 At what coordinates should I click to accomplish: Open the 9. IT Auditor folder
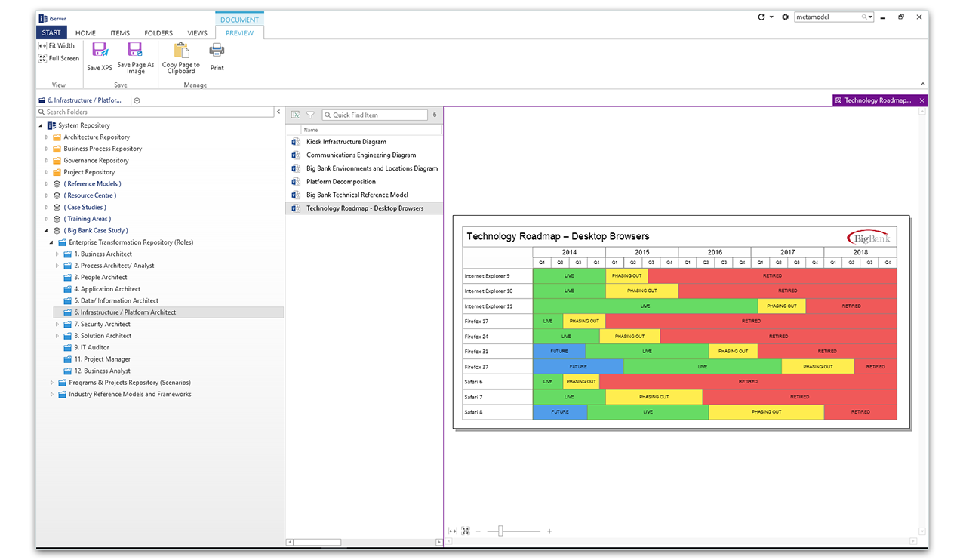(x=91, y=348)
